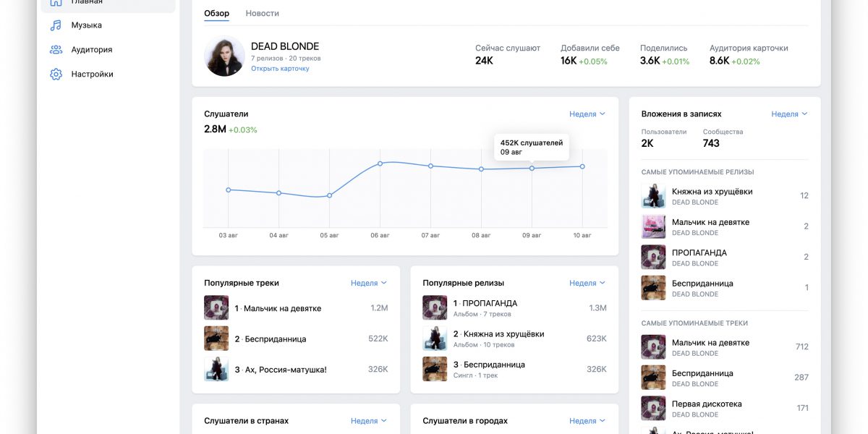Switch to the Новости tab

[263, 14]
